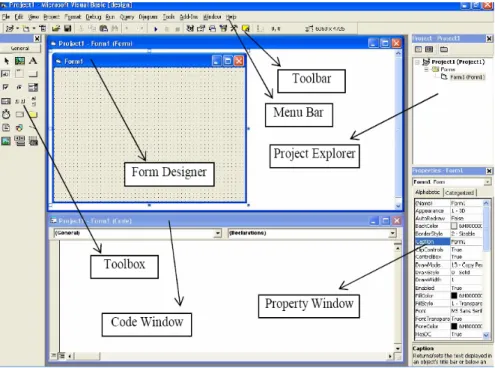This screenshot has height=368, width=495.
Task: Open the Debug menu
Action: pyautogui.click(x=93, y=17)
